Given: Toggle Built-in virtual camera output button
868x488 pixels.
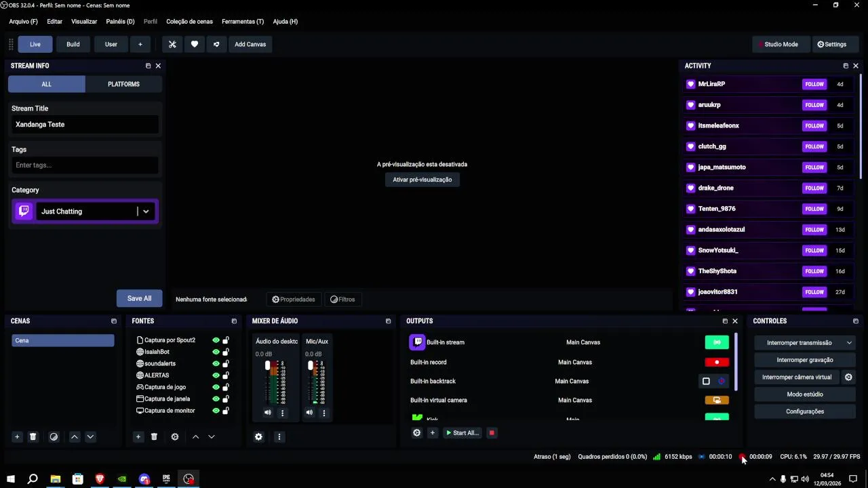Looking at the screenshot, I should coord(717,400).
